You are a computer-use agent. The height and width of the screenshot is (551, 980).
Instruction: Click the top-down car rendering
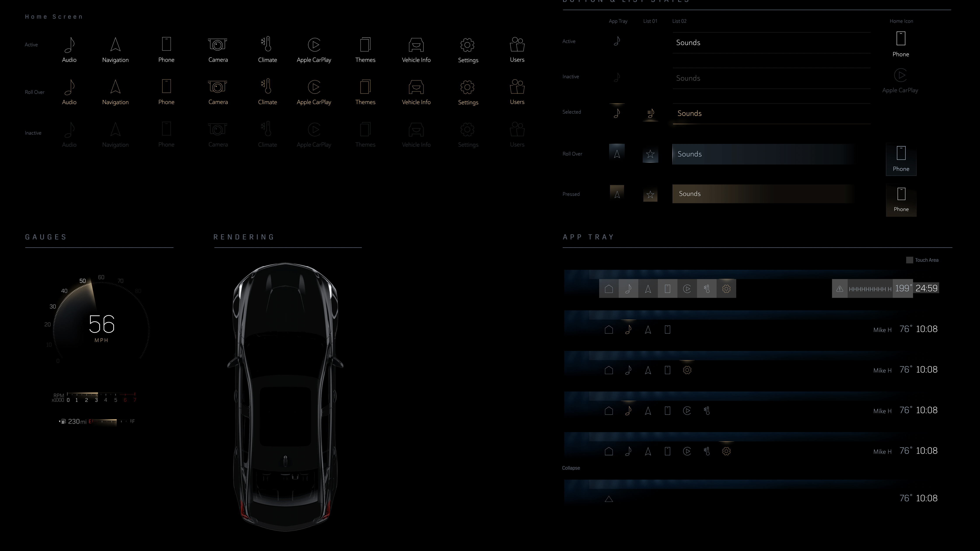point(285,396)
